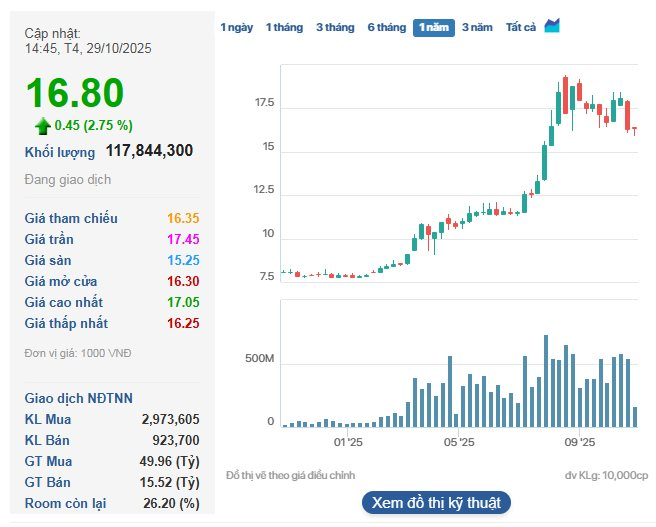Image resolution: width=656 pixels, height=527 pixels.
Task: Click the Khối lượng value 117,844,300
Action: (149, 151)
